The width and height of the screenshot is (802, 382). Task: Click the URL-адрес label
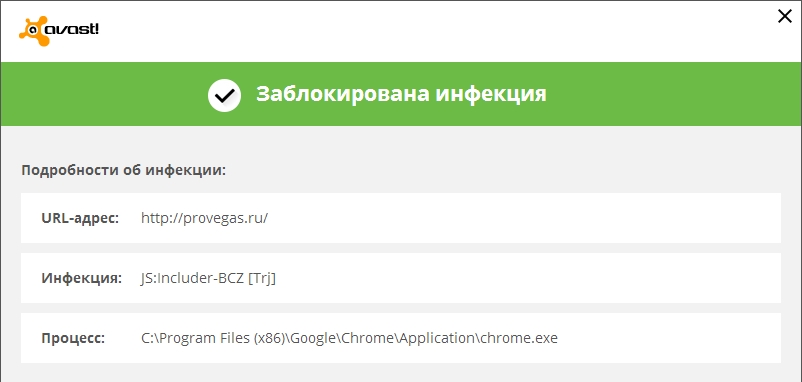point(80,218)
